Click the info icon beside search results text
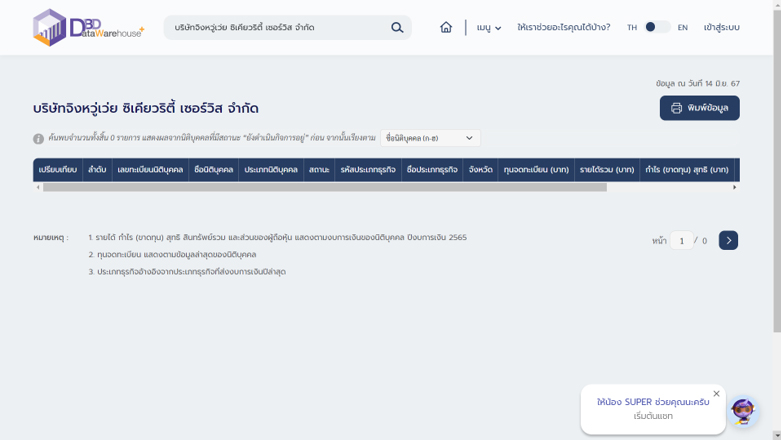Viewport: 781px width, 440px height. (x=38, y=139)
